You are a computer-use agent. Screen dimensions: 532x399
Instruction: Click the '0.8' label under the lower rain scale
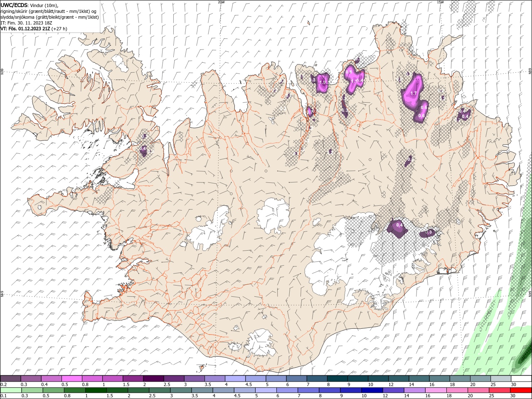tap(67, 396)
